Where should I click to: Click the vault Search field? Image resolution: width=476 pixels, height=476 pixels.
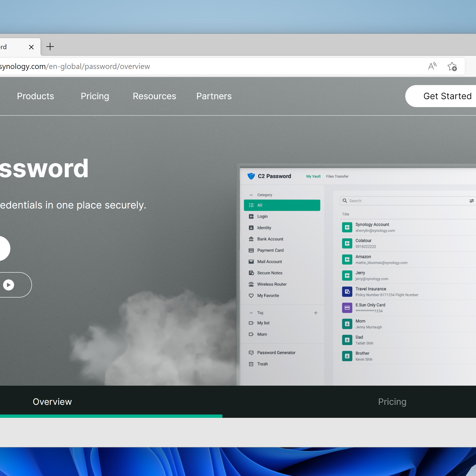(408, 201)
